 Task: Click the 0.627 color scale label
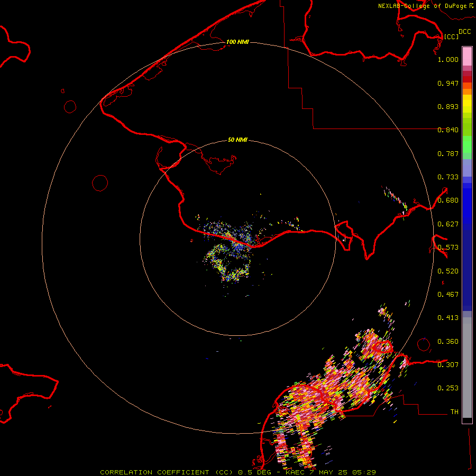point(448,224)
